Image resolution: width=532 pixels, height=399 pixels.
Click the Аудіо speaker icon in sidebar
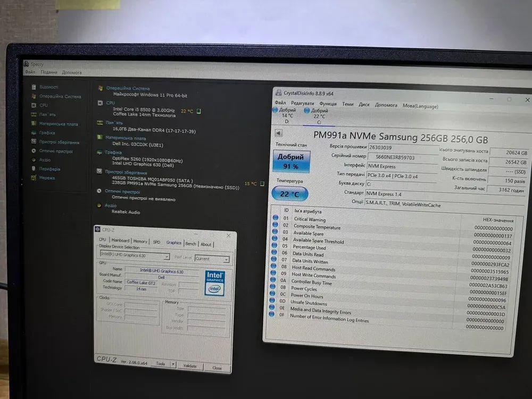[34, 160]
